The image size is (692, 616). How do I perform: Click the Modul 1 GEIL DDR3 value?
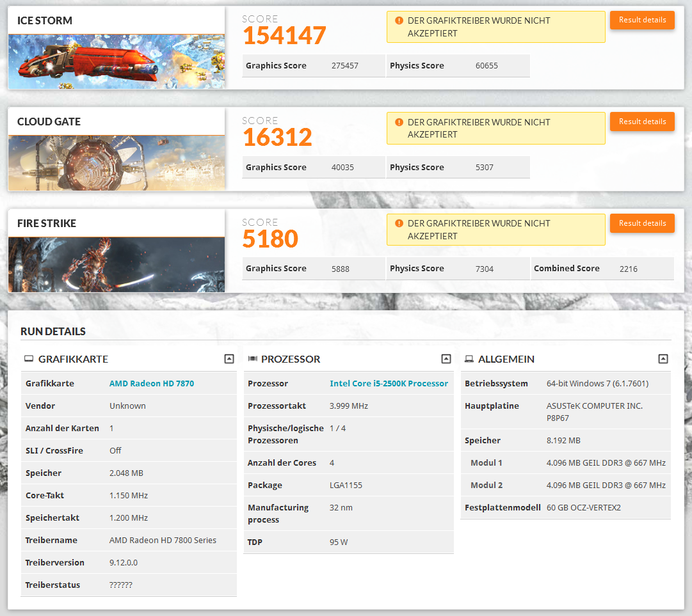coord(606,462)
